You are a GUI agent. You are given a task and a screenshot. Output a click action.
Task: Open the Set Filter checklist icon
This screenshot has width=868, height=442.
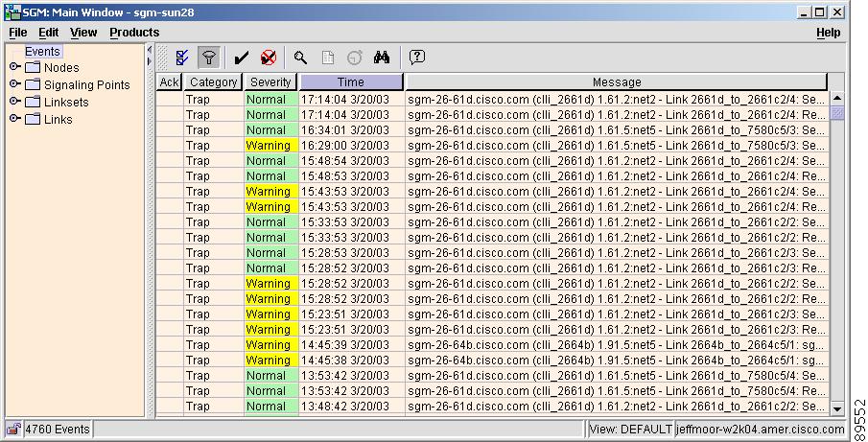(182, 57)
